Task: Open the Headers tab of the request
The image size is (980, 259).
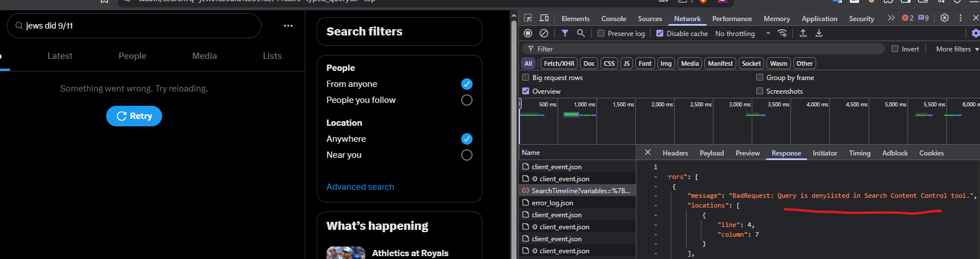Action: pyautogui.click(x=675, y=153)
